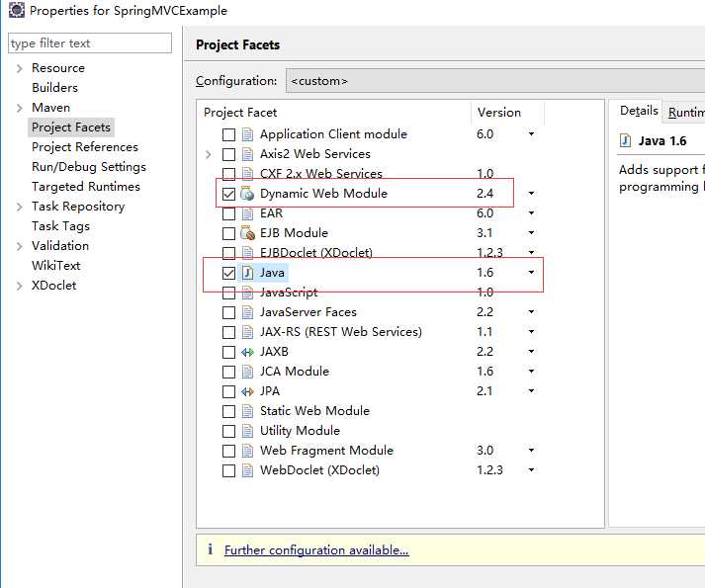Viewport: 705px width, 588px height.
Task: Click the EJBDoclet (XDoclet) file icon
Action: pos(247,253)
